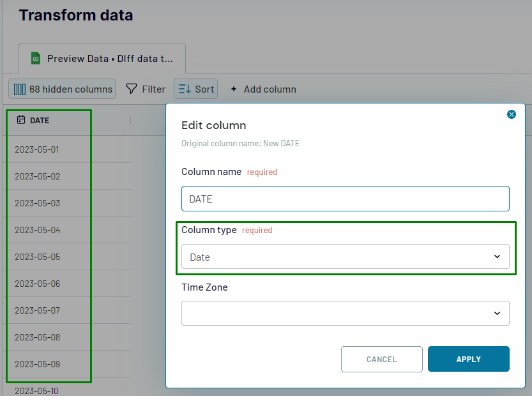The height and width of the screenshot is (396, 532).
Task: Select the cell containing 2023-05-09
Action: point(37,364)
